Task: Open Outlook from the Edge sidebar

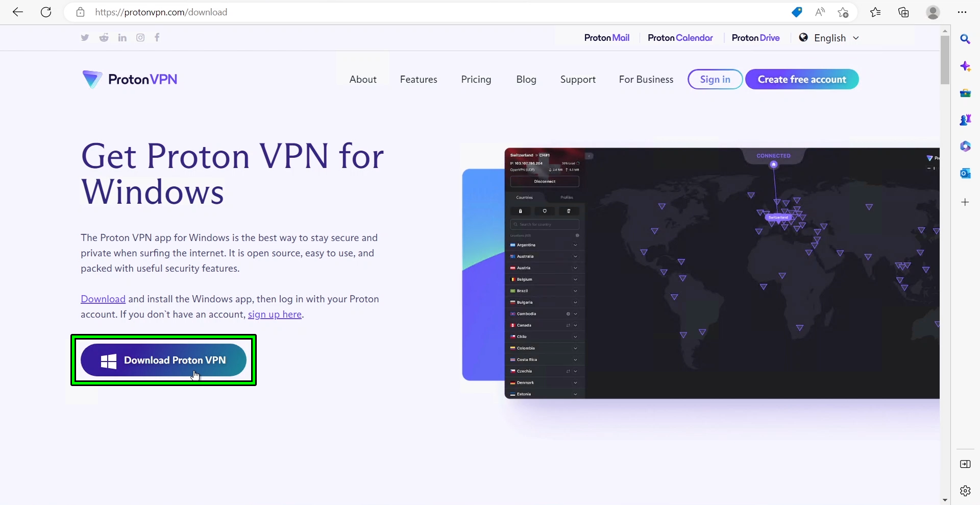Action: [966, 173]
